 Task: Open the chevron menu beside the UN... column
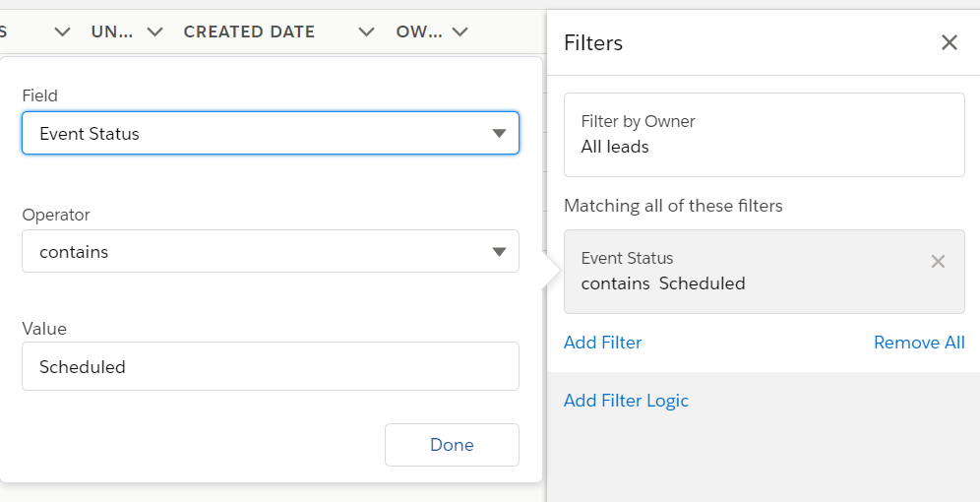[154, 31]
